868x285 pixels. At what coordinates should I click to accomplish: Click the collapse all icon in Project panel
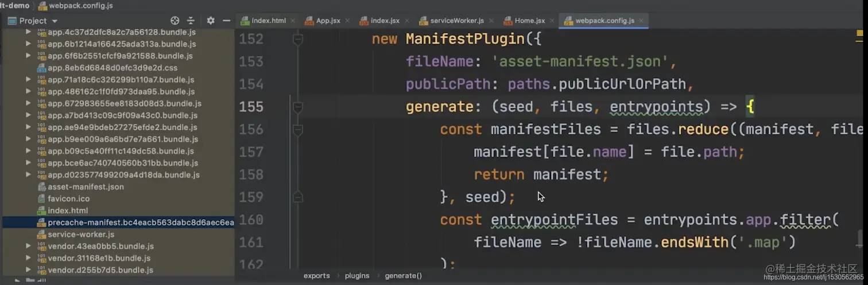point(191,21)
